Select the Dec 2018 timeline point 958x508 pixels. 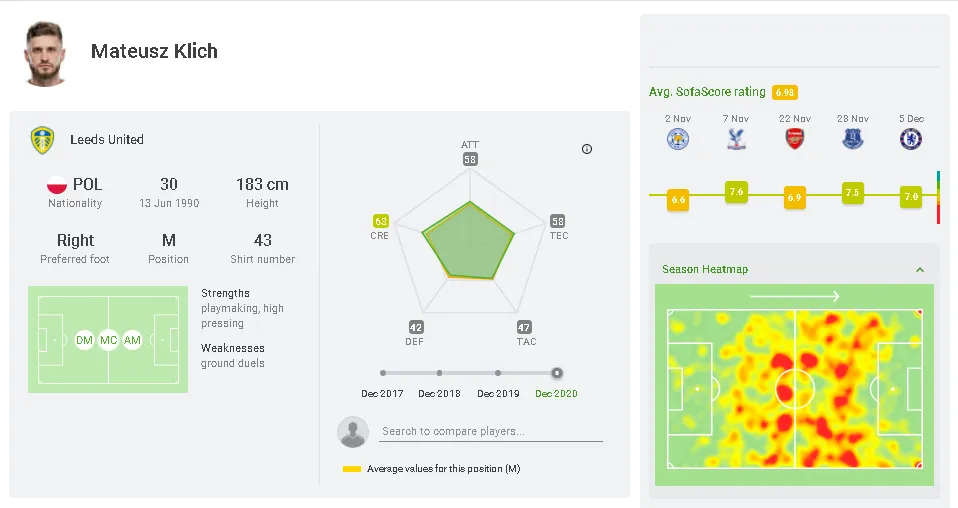(439, 373)
